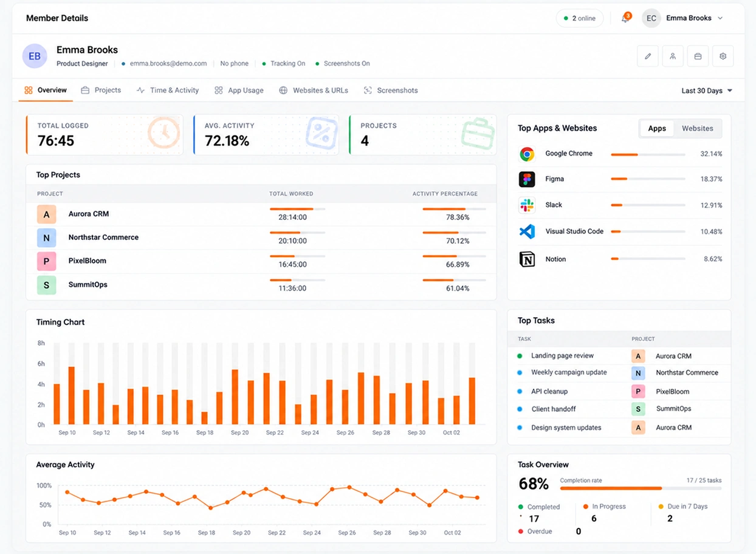Click the EB avatar of Emma Brooks

coord(35,56)
